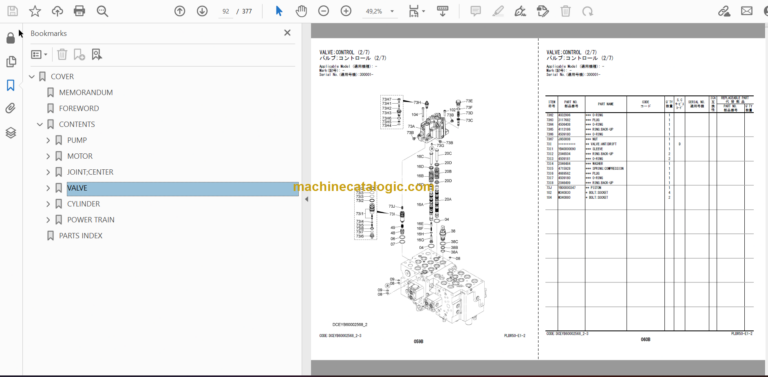Image resolution: width=768 pixels, height=377 pixels.
Task: Click the delete trash icon in toolbar
Action: pyautogui.click(x=565, y=11)
